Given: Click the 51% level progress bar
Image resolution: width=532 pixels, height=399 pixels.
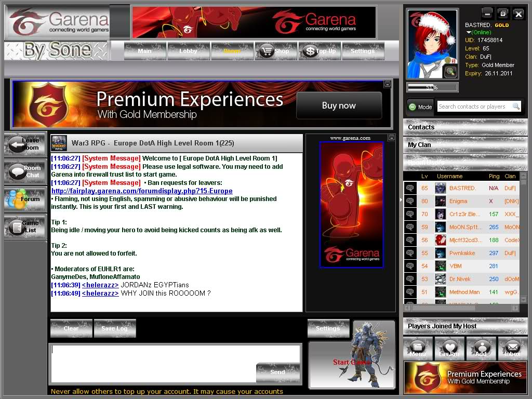Looking at the screenshot, I should point(432,87).
